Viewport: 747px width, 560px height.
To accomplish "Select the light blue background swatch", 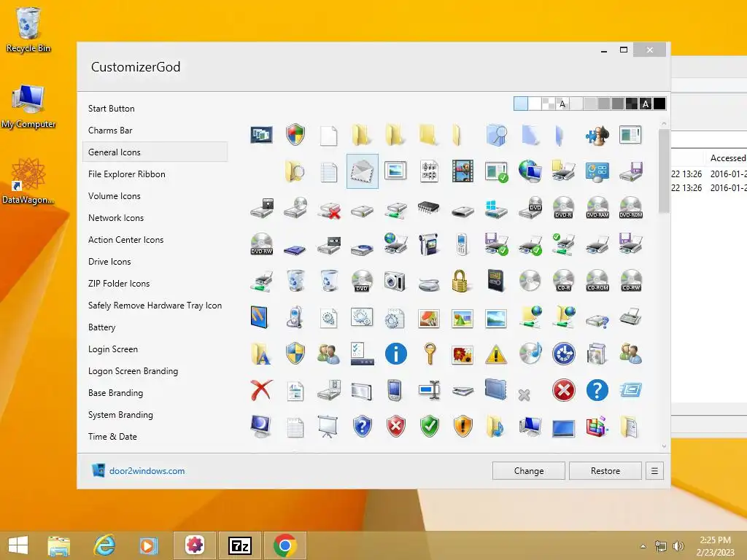I will (x=521, y=104).
